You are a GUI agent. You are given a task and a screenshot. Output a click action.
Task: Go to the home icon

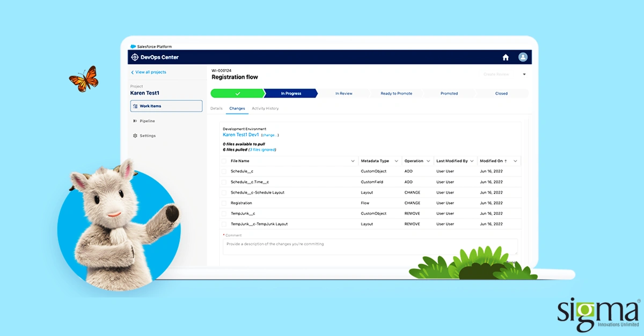pyautogui.click(x=506, y=57)
